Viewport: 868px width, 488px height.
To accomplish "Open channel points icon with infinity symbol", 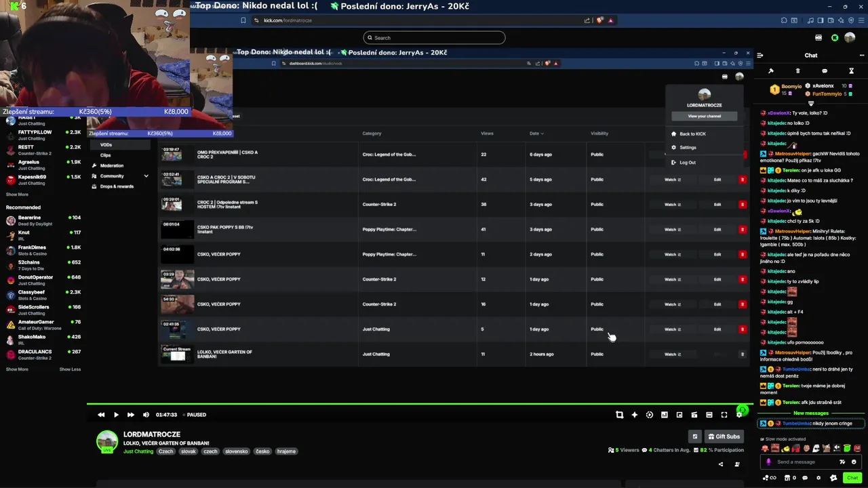I will click(769, 478).
